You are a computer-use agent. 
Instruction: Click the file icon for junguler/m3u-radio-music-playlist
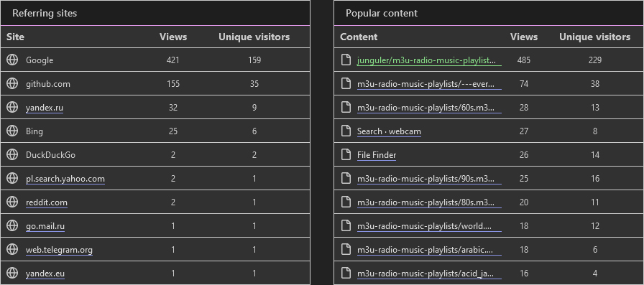(x=346, y=60)
